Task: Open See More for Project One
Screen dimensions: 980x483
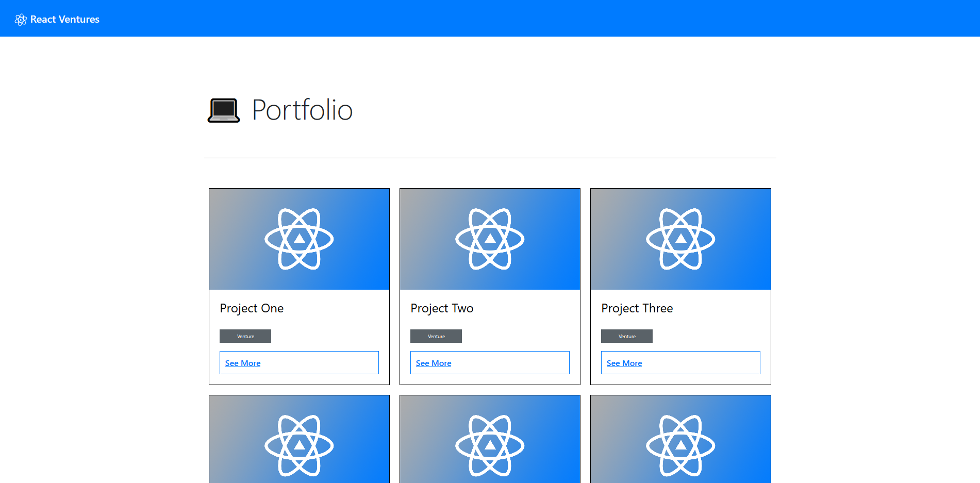Action: coord(242,363)
